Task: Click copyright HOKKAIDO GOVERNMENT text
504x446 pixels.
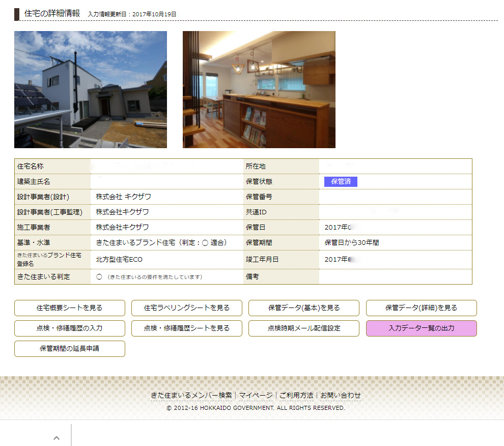Action: 256,408
